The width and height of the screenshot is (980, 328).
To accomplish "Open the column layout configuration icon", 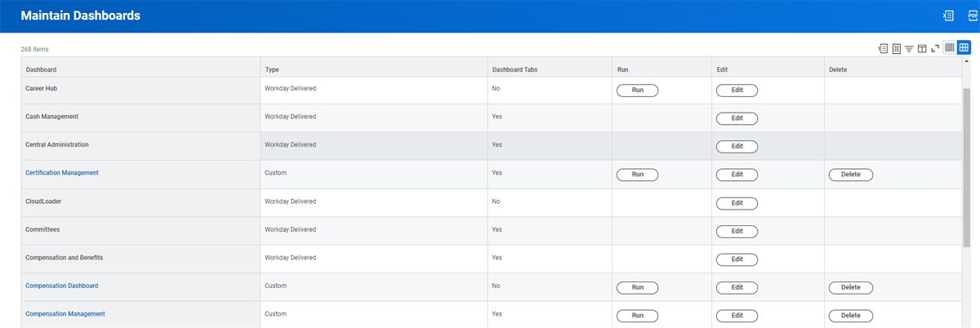I will (922, 48).
